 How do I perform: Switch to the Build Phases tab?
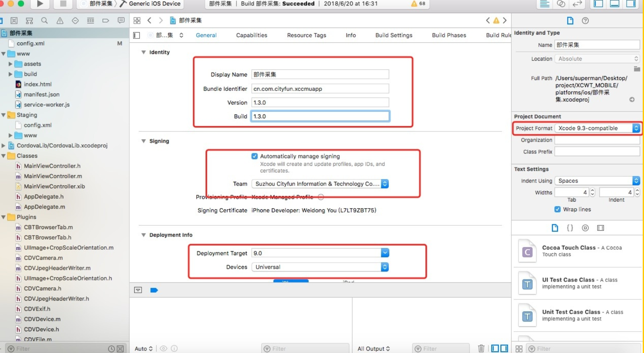449,35
